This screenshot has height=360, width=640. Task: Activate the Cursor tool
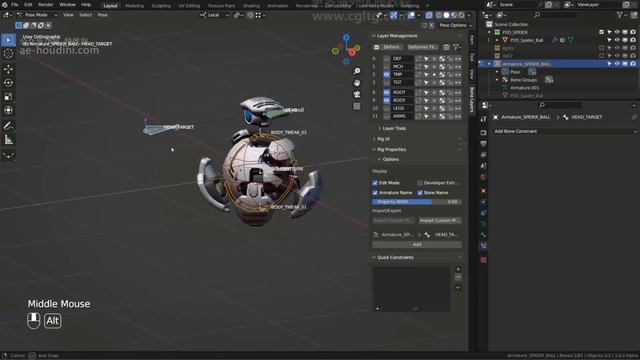[x=8, y=54]
